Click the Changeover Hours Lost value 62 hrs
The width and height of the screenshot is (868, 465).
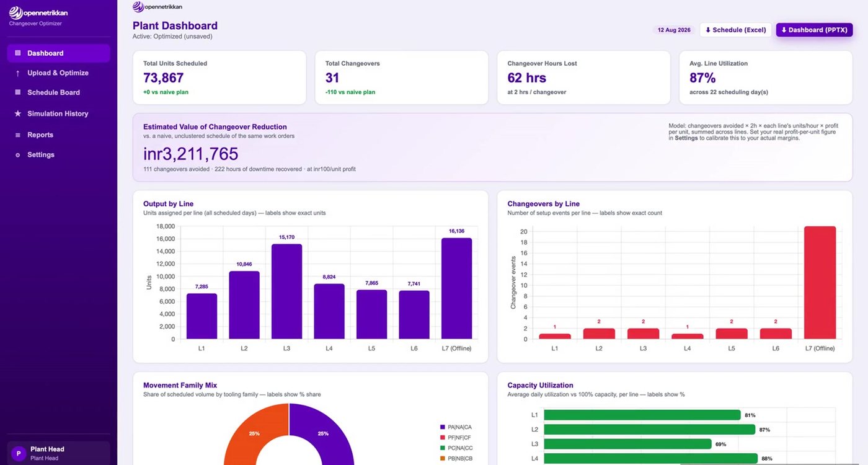click(x=527, y=78)
